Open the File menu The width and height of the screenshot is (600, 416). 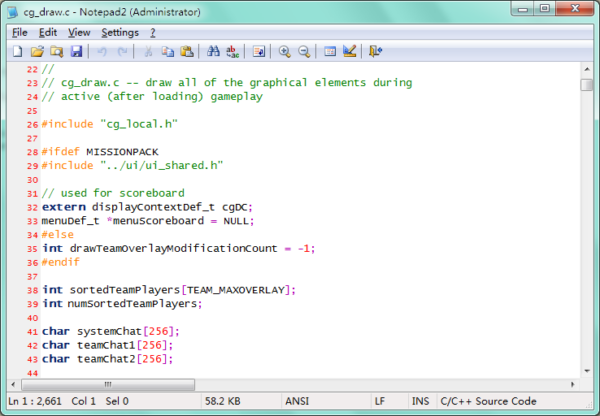(x=20, y=33)
